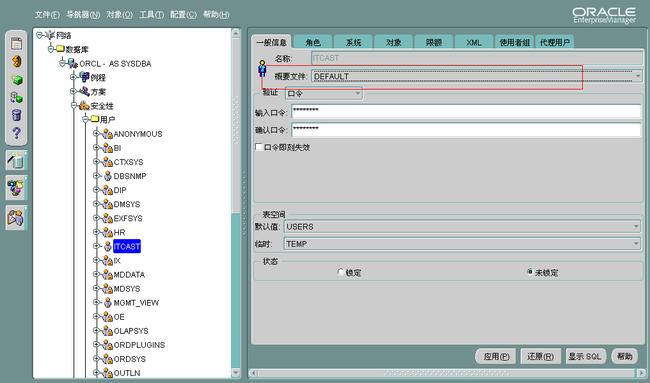
Task: Tick the 口令即刻失效 checkbox
Action: point(258,147)
